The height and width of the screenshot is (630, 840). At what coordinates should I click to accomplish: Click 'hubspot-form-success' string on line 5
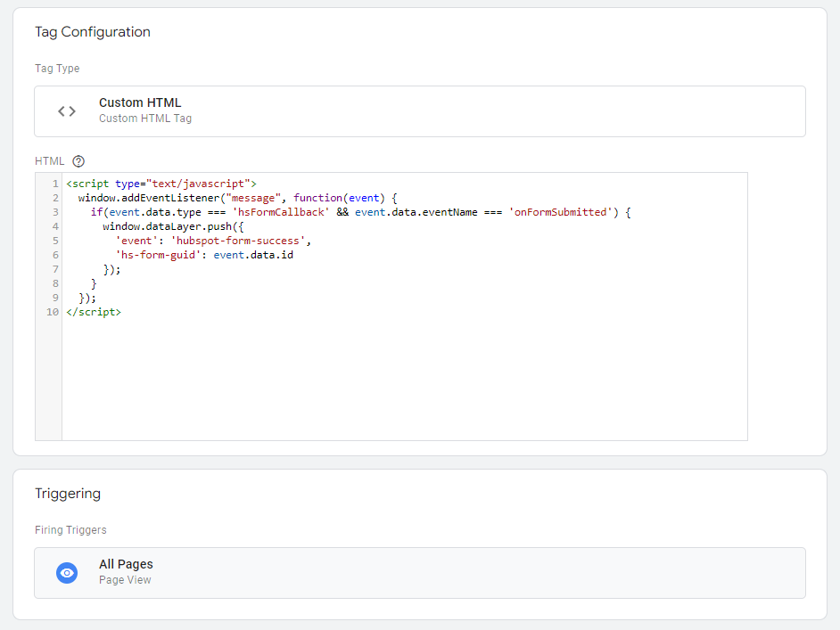[238, 241]
